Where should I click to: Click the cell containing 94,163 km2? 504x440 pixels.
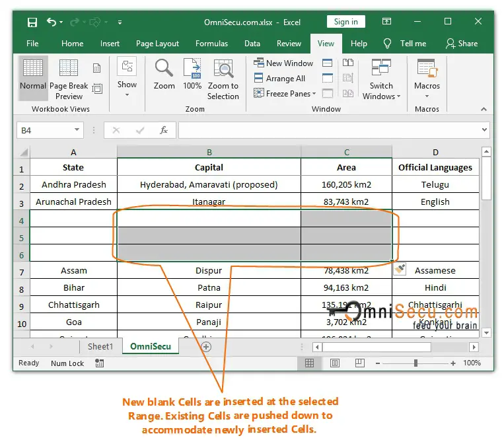346,287
